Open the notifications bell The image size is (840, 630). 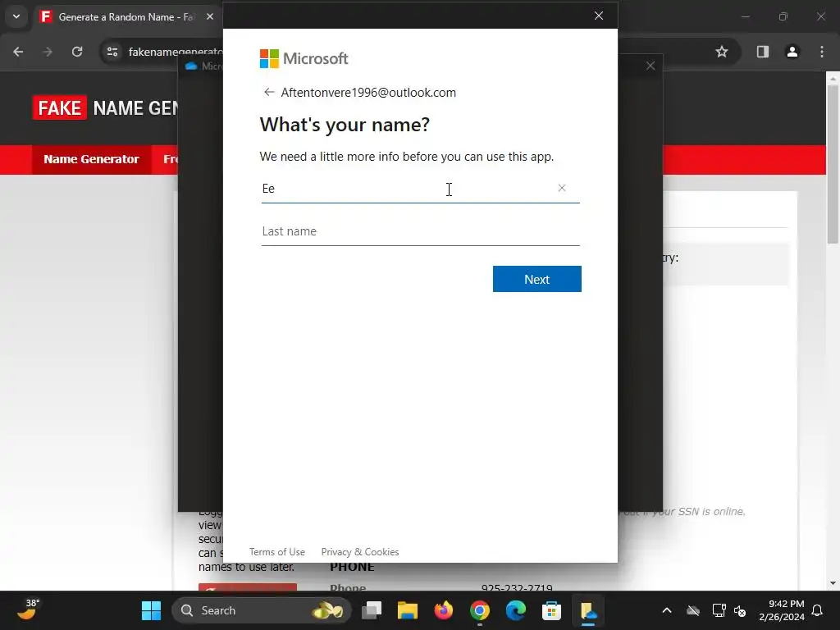click(x=818, y=610)
